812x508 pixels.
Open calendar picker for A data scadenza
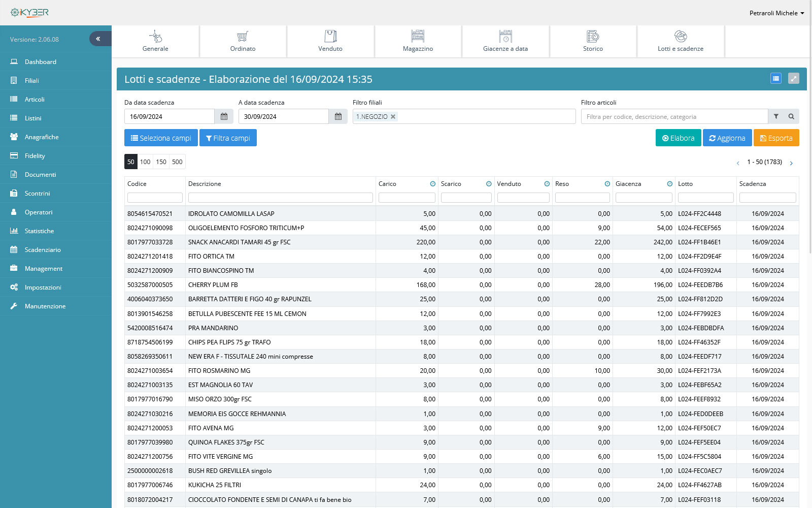click(x=338, y=116)
